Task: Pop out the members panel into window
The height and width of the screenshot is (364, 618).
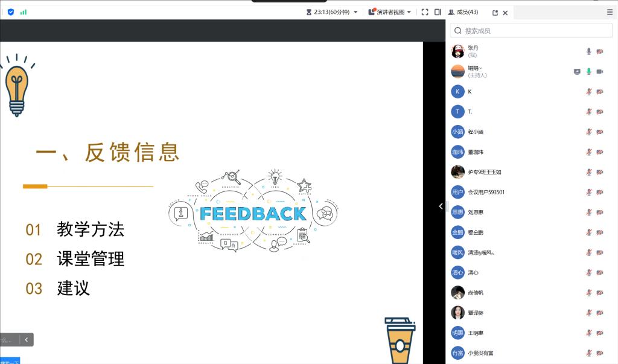Action: (495, 13)
